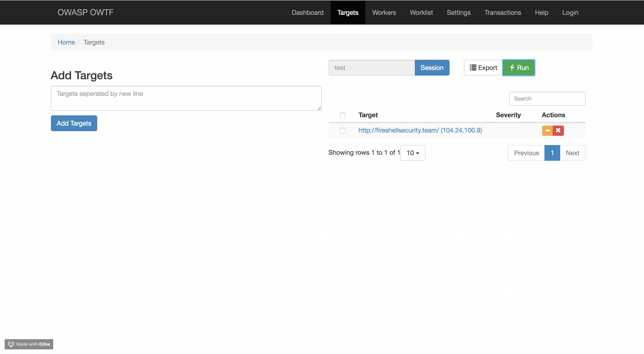Go to the Worklist page
The height and width of the screenshot is (354, 644).
(x=421, y=13)
